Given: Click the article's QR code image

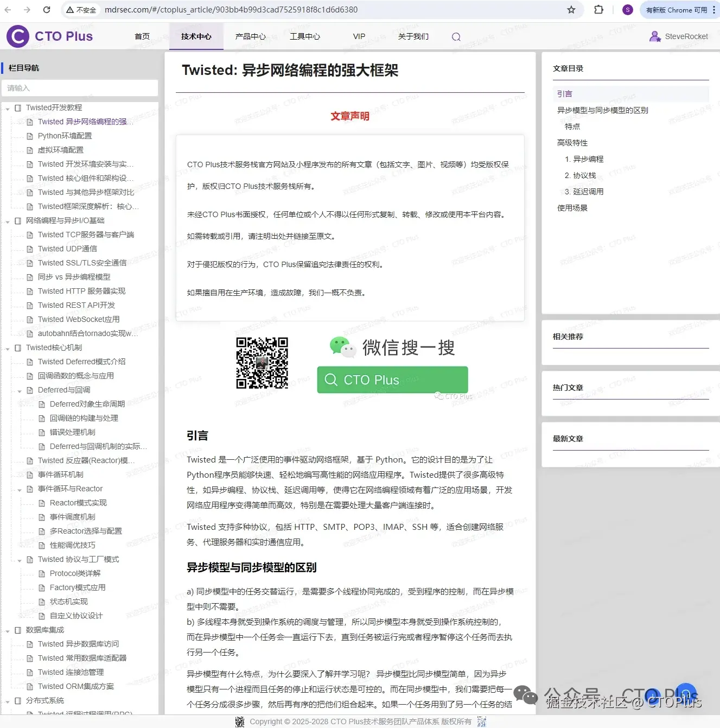Looking at the screenshot, I should click(x=263, y=364).
